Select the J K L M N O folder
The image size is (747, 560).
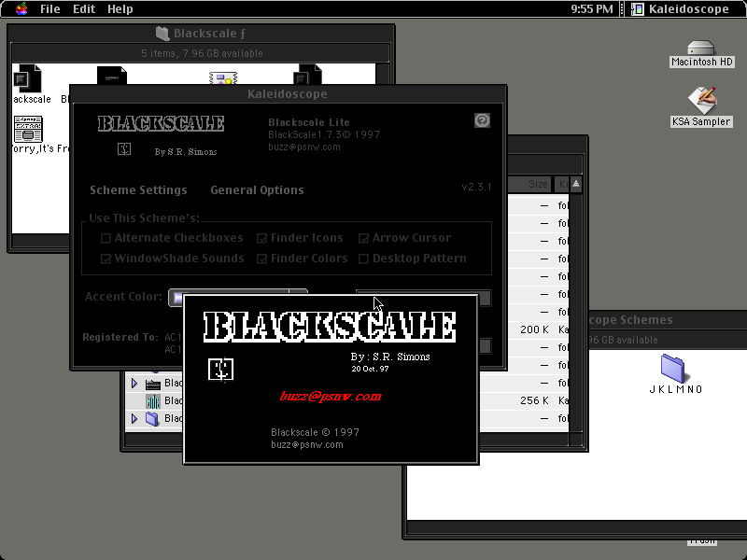[672, 369]
